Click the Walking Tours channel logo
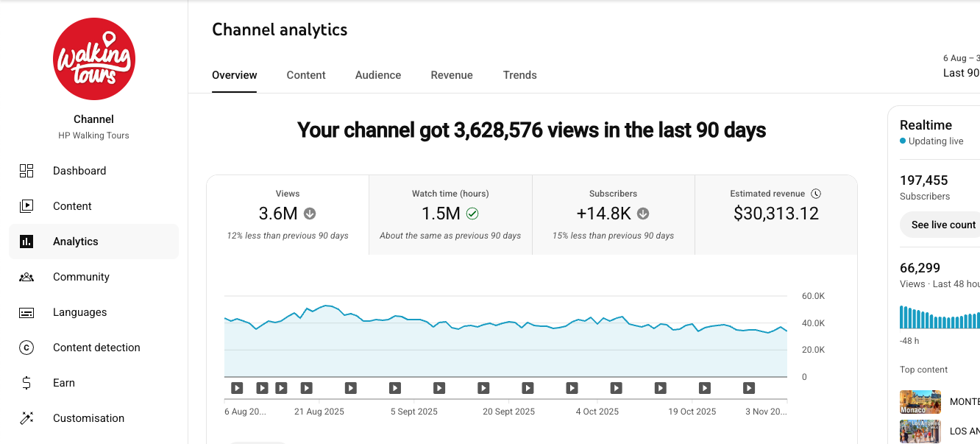Screen dimensions: 980x444 click(x=94, y=59)
